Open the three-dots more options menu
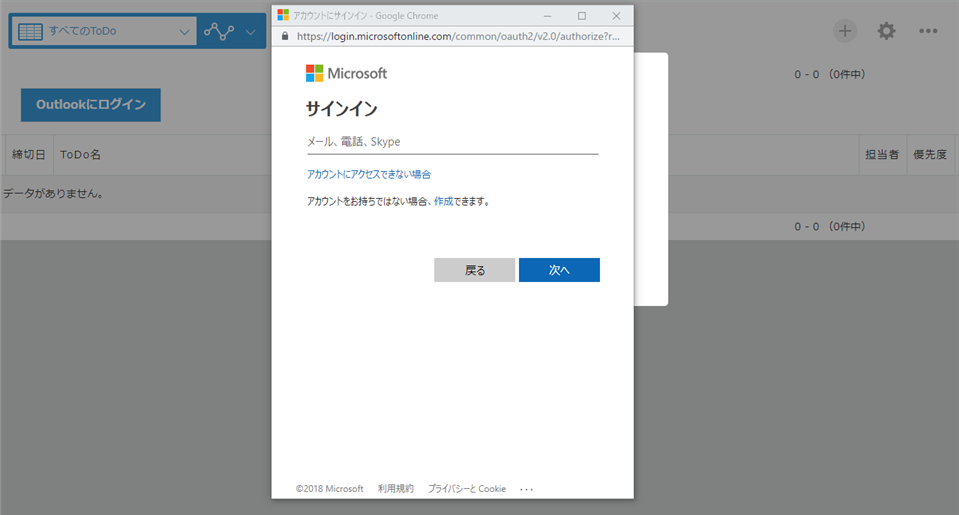 click(928, 31)
